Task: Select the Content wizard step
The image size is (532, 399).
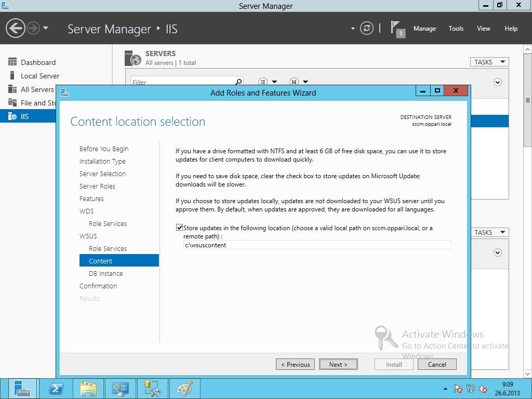Action: tap(119, 261)
